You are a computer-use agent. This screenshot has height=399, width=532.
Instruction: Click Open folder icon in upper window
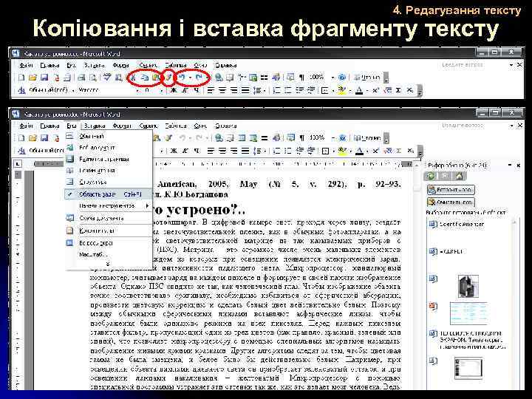[x=33, y=78]
